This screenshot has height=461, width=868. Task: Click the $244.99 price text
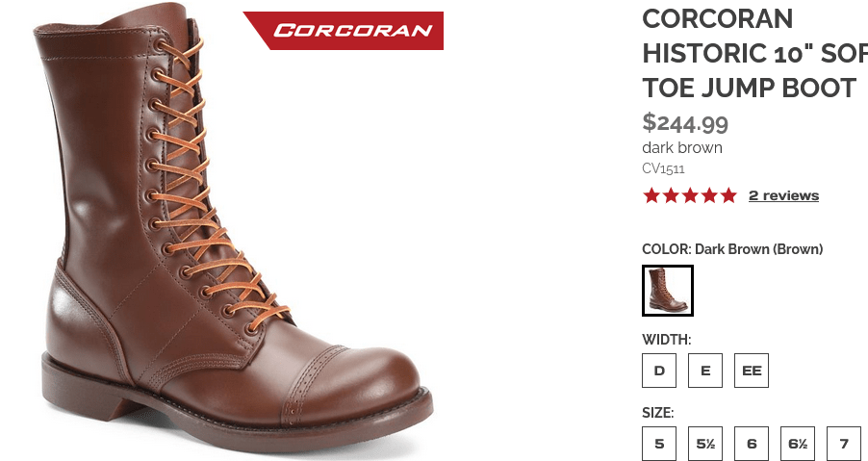click(685, 122)
